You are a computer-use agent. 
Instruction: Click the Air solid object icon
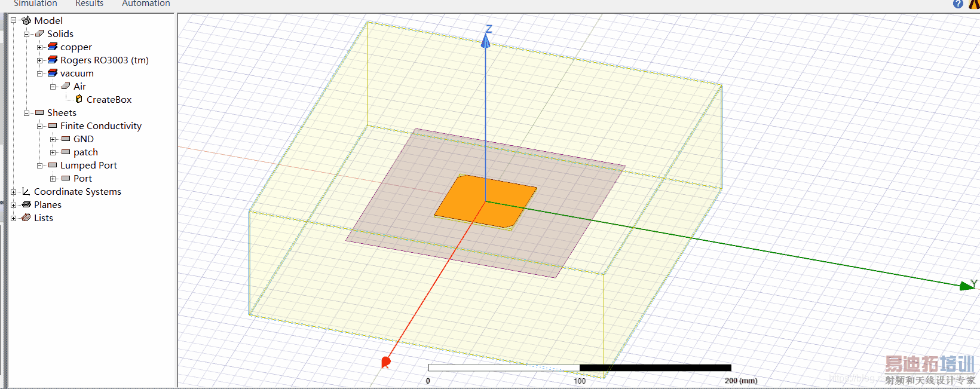pyautogui.click(x=66, y=86)
